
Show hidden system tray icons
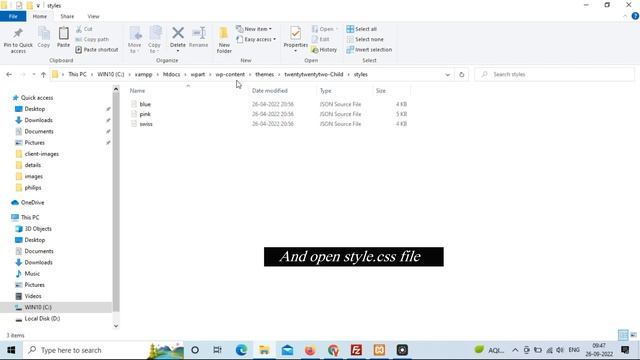coord(515,350)
